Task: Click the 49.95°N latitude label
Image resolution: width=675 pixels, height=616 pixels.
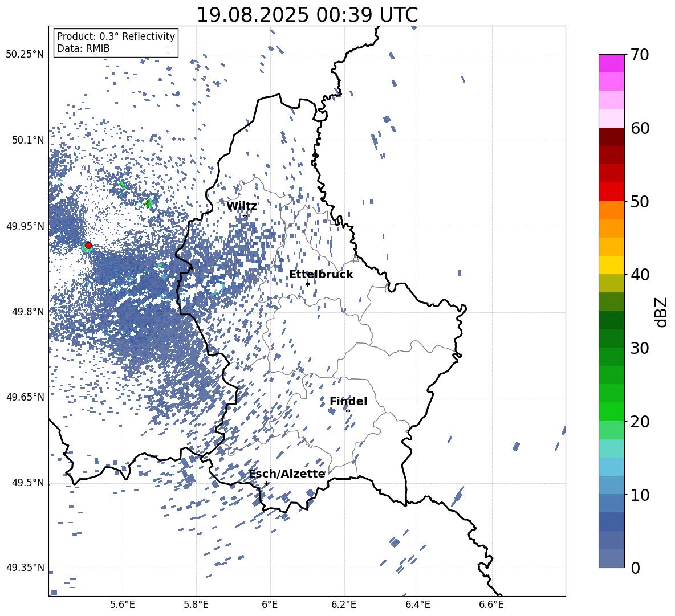Action: pos(25,226)
